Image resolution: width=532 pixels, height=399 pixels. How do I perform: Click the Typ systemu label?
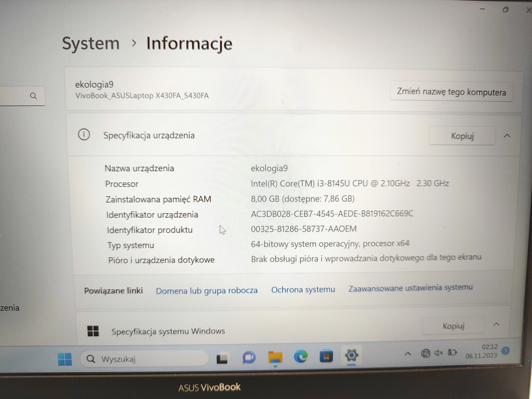coord(131,245)
